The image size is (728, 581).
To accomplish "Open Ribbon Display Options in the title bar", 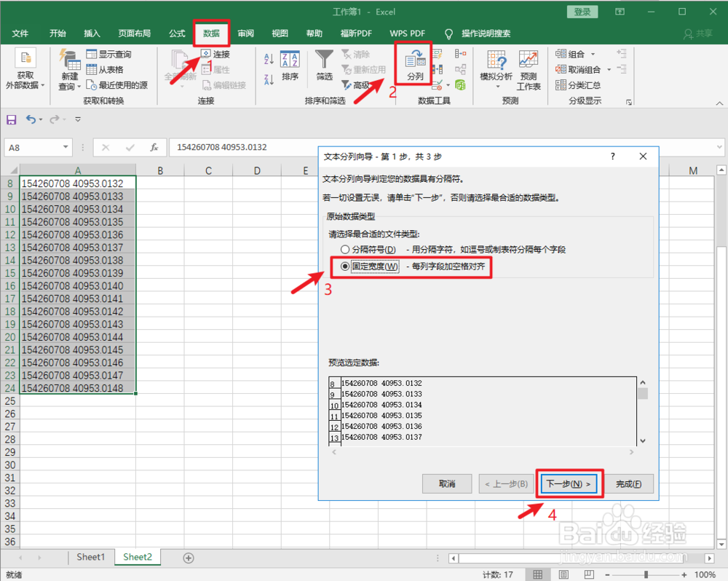I will click(x=620, y=12).
